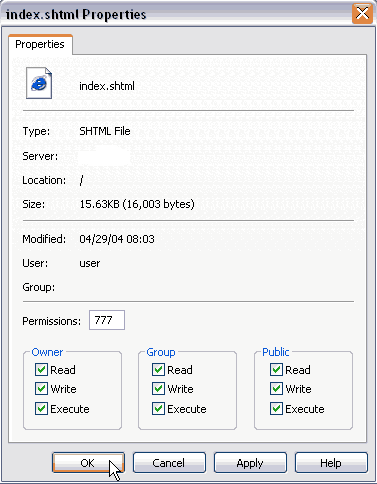The image size is (377, 484).
Task: Disable Public Read permission
Action: (x=276, y=370)
